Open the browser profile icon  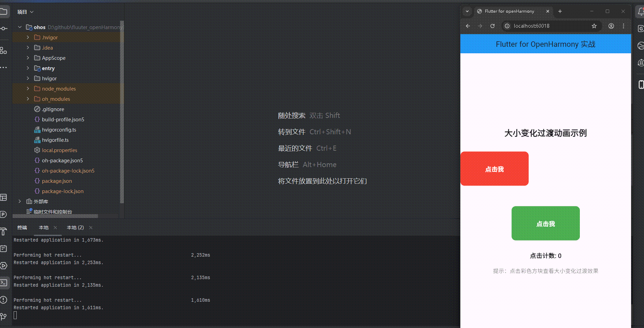pyautogui.click(x=611, y=26)
